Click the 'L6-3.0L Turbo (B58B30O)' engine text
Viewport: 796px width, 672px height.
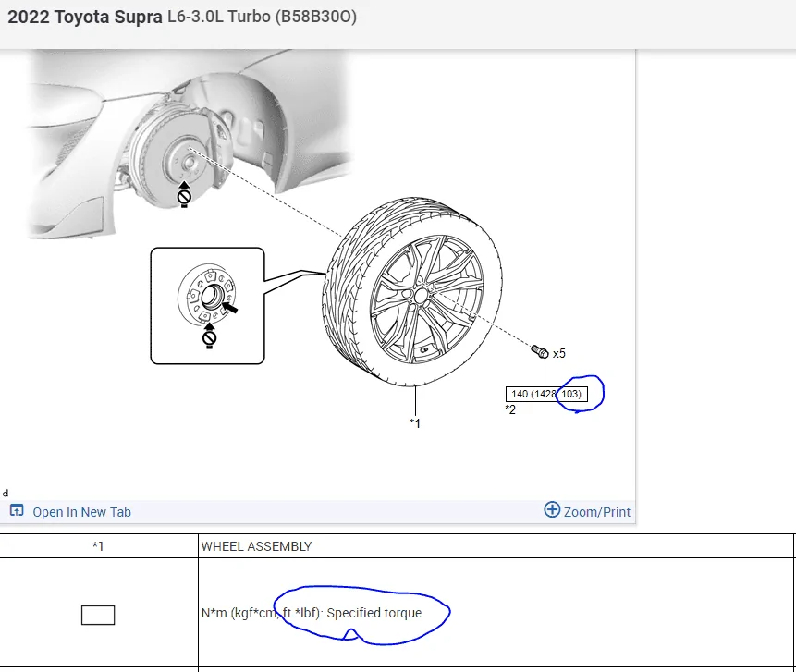262,17
